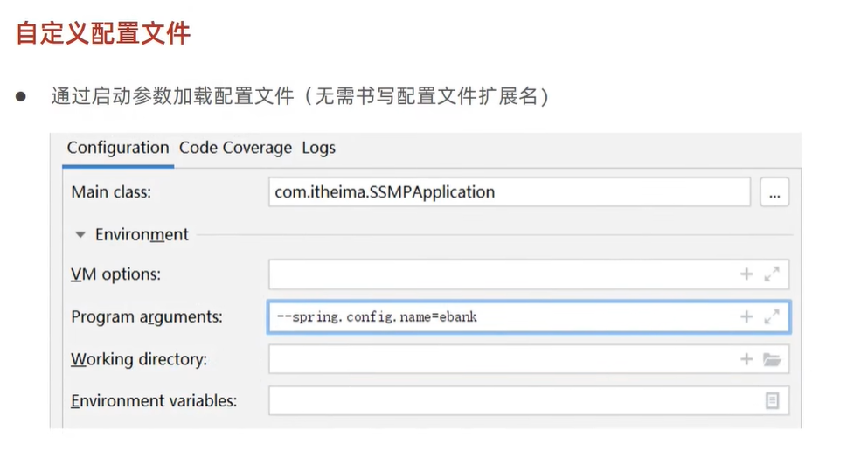Expand the VM options field editor
The image size is (868, 451).
(771, 274)
